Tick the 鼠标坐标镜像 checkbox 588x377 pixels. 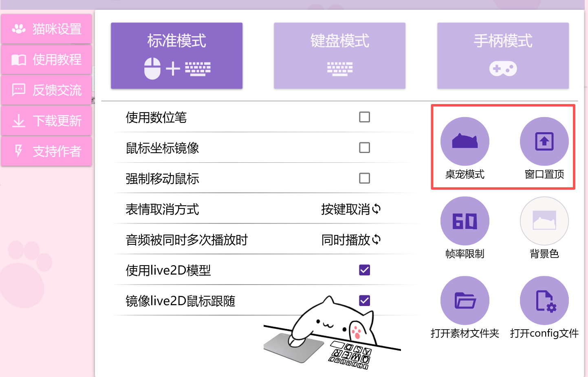(364, 148)
